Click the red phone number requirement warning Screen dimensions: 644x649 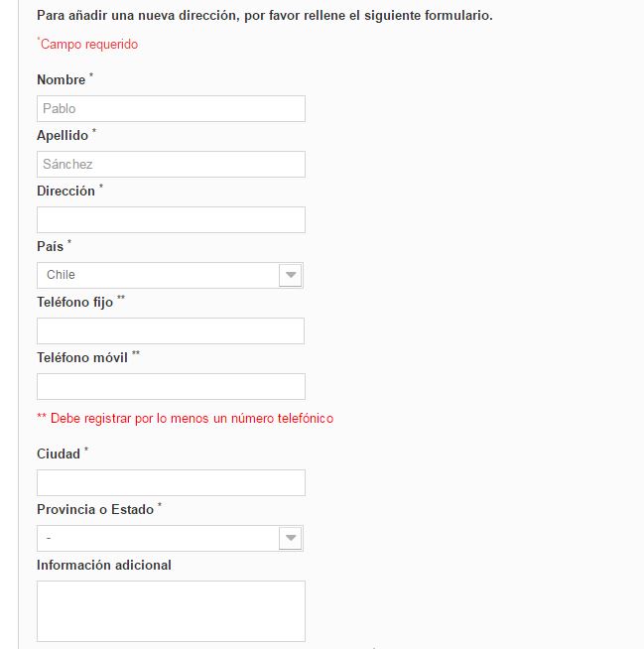tap(185, 418)
